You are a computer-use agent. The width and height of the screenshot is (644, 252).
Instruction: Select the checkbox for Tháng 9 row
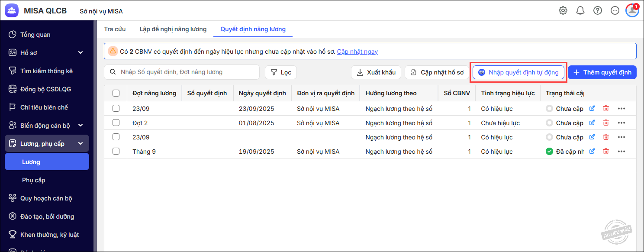click(116, 152)
